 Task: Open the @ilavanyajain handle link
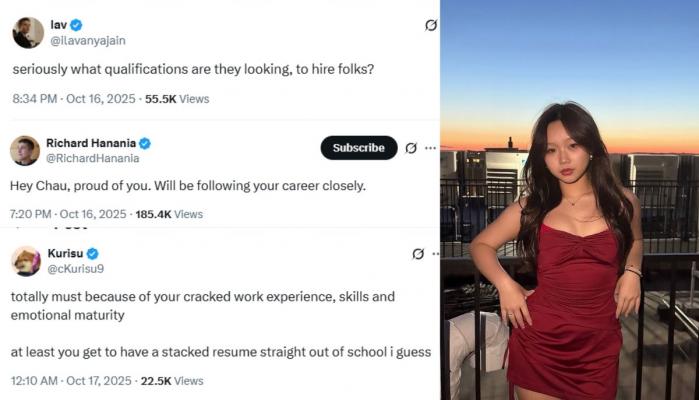point(88,41)
